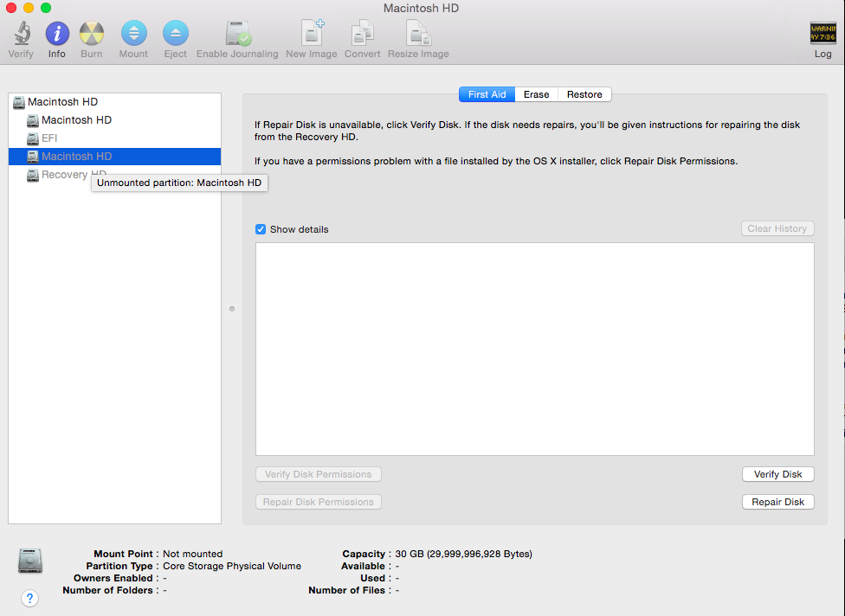Viewport: 845px width, 616px height.
Task: Click the '30 GB (29,999,996,928 Bytes)' capacity value
Action: coord(463,554)
